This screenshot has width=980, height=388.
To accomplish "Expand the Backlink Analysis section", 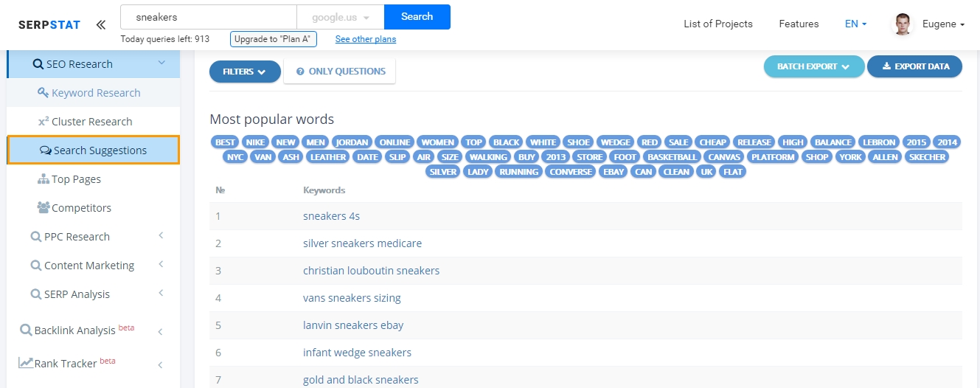I will (x=94, y=330).
